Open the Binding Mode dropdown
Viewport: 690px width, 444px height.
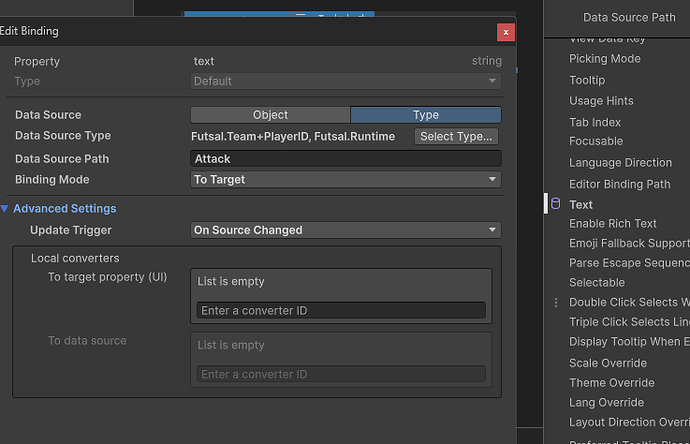[345, 180]
